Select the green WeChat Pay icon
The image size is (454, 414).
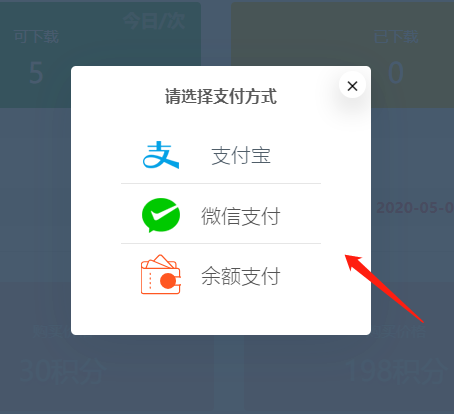pyautogui.click(x=161, y=215)
